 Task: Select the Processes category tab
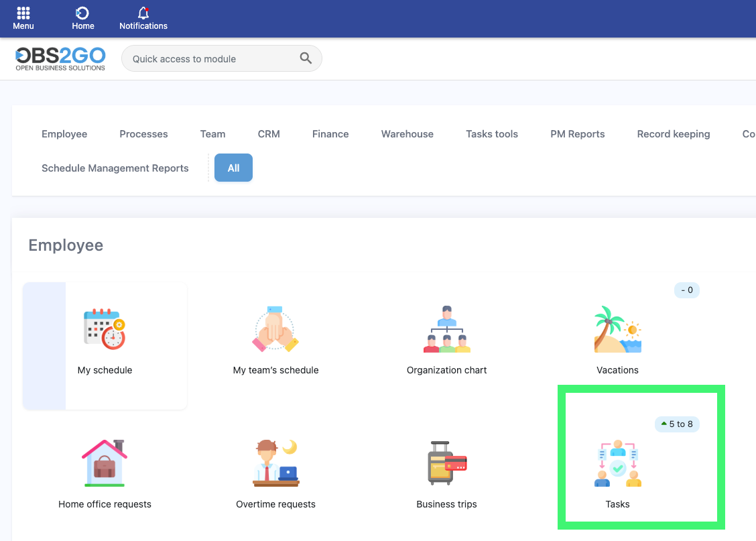pyautogui.click(x=143, y=134)
